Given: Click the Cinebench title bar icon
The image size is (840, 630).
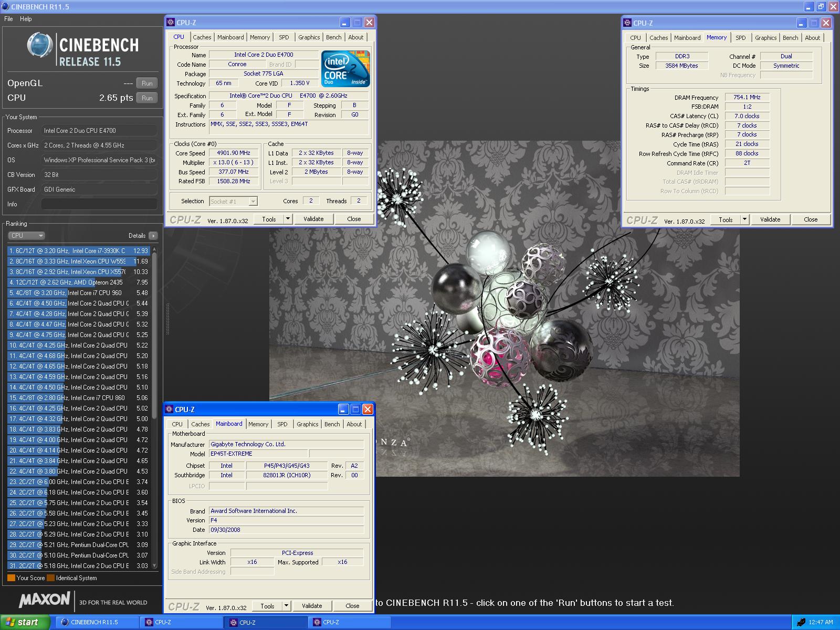Looking at the screenshot, I should [5, 6].
